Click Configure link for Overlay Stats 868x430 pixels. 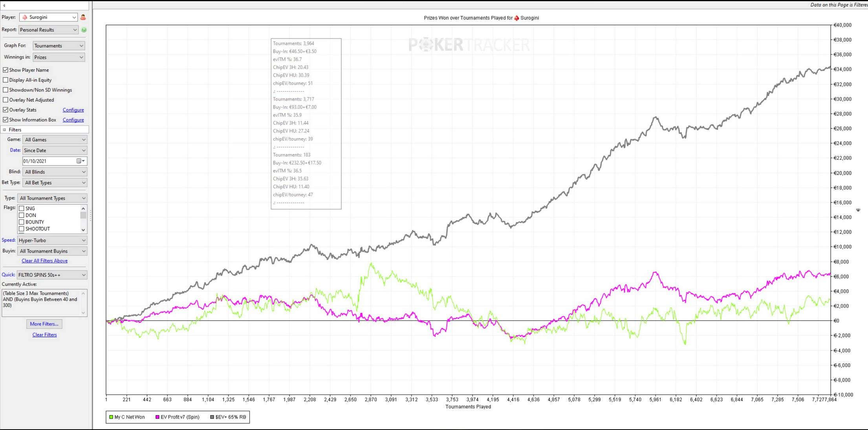pos(73,110)
